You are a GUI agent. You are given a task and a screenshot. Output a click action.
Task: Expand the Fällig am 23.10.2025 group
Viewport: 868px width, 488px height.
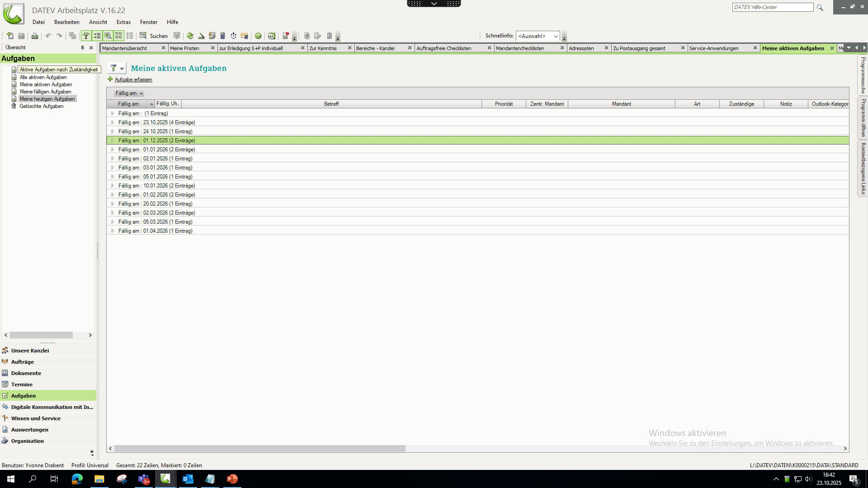(x=113, y=122)
